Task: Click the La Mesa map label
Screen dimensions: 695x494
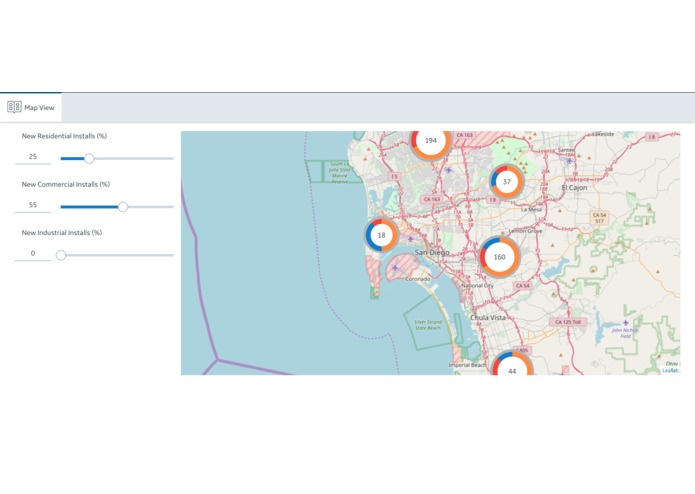Action: click(x=531, y=209)
